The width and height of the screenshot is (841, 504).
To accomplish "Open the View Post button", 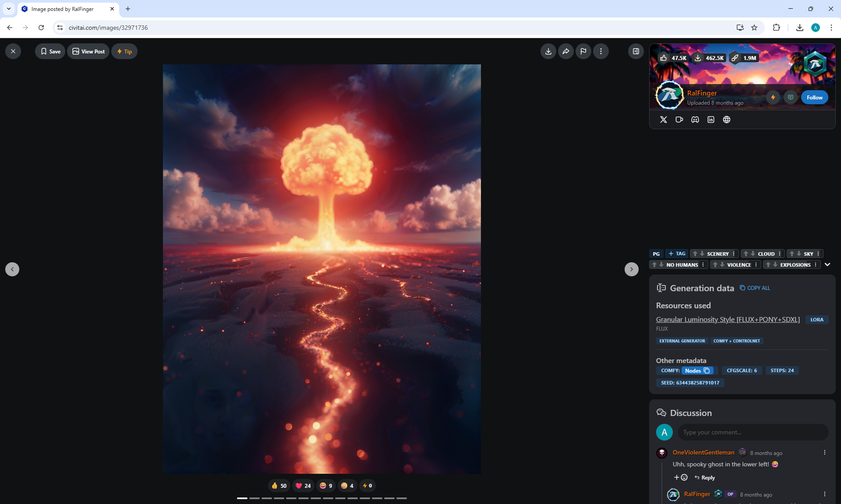I will pyautogui.click(x=88, y=51).
